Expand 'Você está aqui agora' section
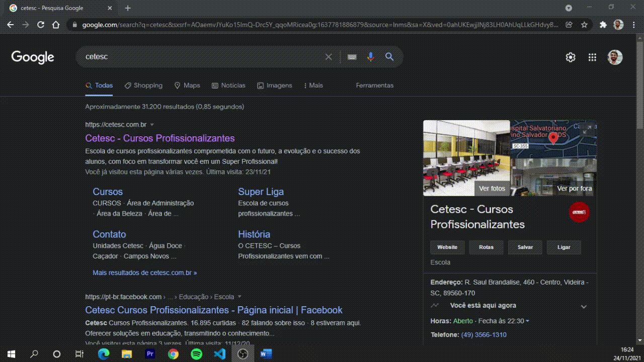This screenshot has width=644, height=362. [x=584, y=306]
